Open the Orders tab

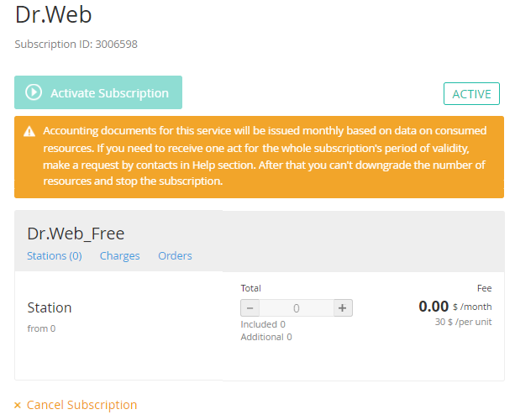click(175, 255)
